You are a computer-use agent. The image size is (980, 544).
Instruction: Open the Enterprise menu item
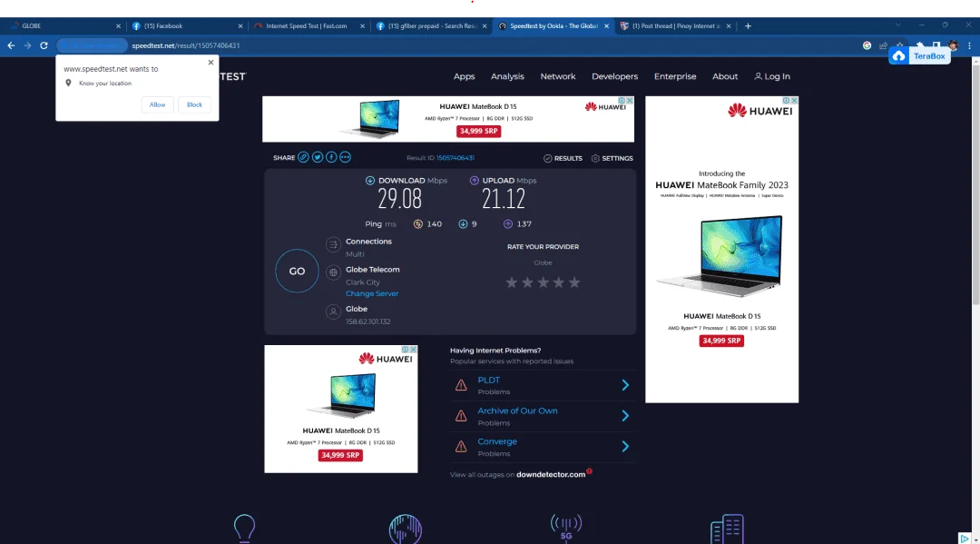[x=675, y=76]
